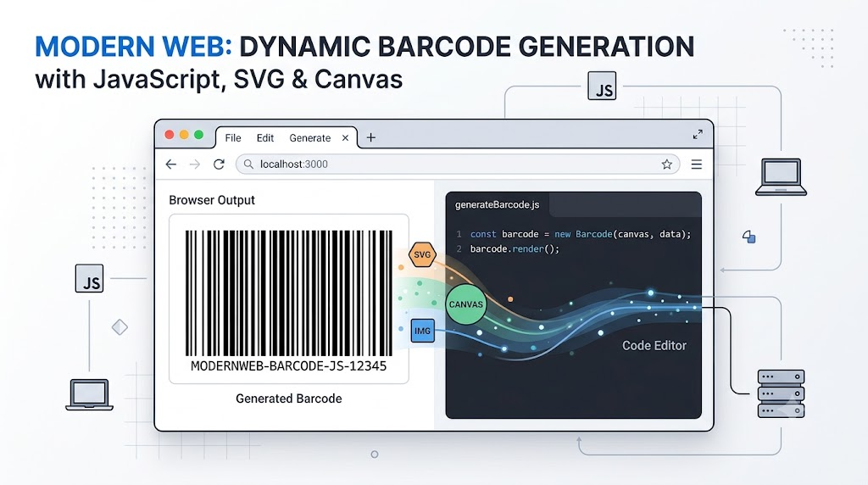Click the JS file icon on left

click(x=89, y=278)
